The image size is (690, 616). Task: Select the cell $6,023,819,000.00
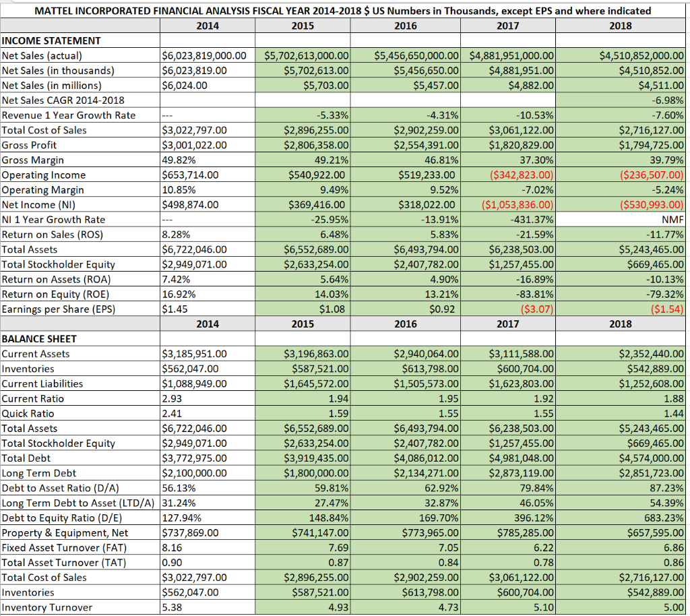click(x=204, y=56)
